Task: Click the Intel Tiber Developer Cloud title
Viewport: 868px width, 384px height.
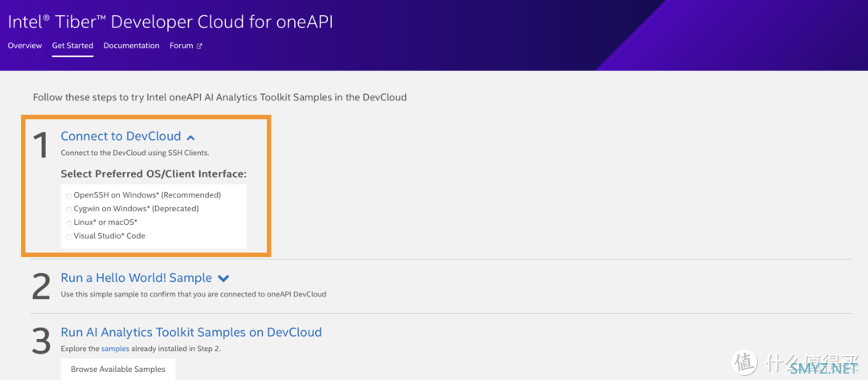Action: point(170,22)
